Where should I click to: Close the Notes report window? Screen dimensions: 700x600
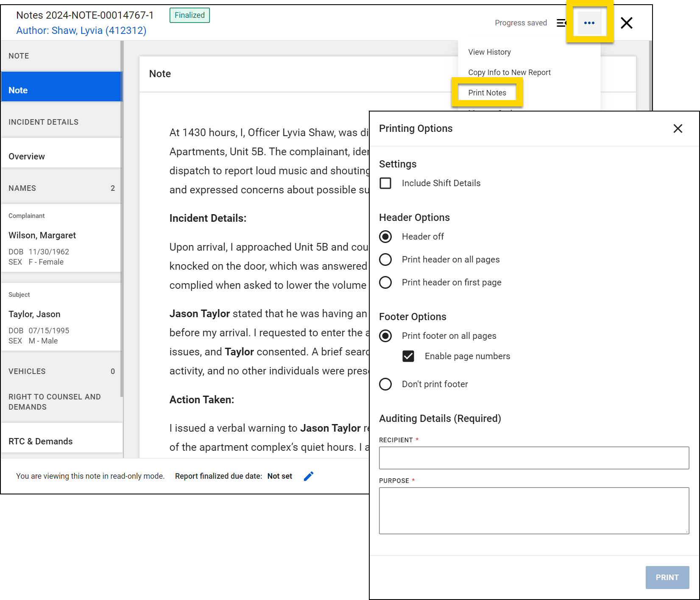pos(626,23)
